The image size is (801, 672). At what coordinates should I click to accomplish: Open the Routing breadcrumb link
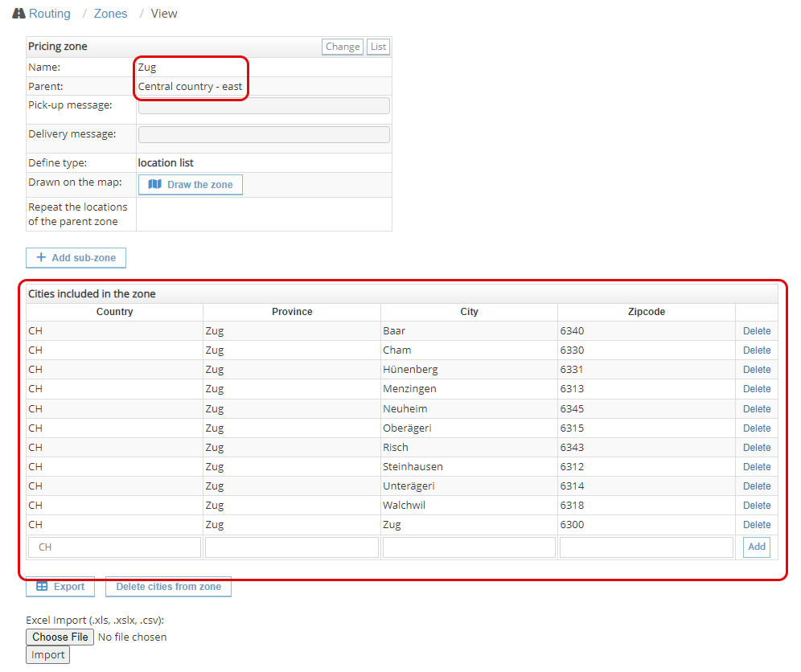50,14
